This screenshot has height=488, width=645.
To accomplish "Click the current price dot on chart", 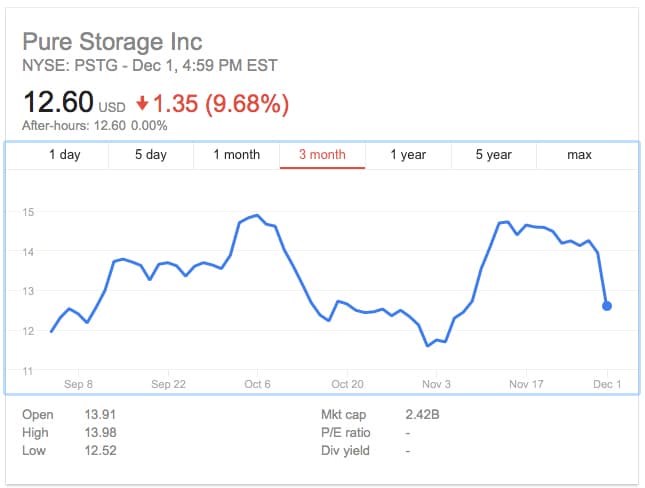I will 607,306.
